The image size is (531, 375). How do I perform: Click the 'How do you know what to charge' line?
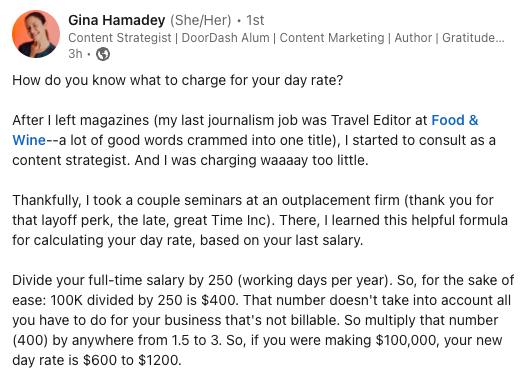[x=177, y=81]
